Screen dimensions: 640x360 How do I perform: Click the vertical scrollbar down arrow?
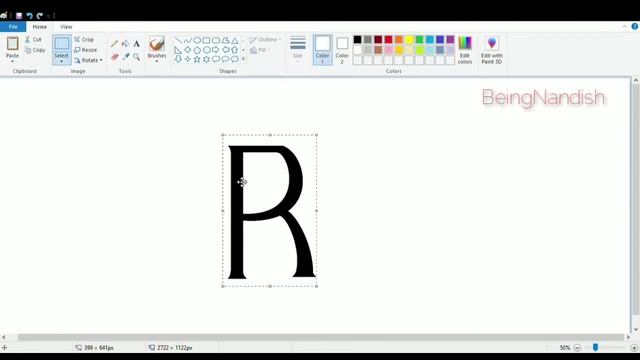coord(636,329)
